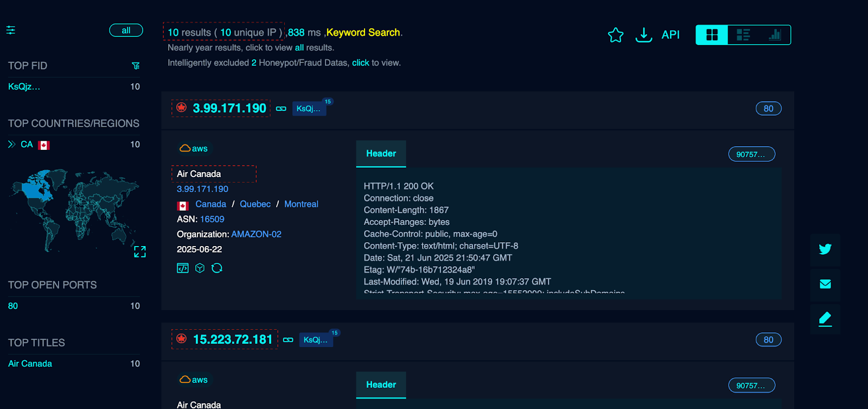Filter by Montreal city link
This screenshot has height=409, width=868.
click(301, 204)
